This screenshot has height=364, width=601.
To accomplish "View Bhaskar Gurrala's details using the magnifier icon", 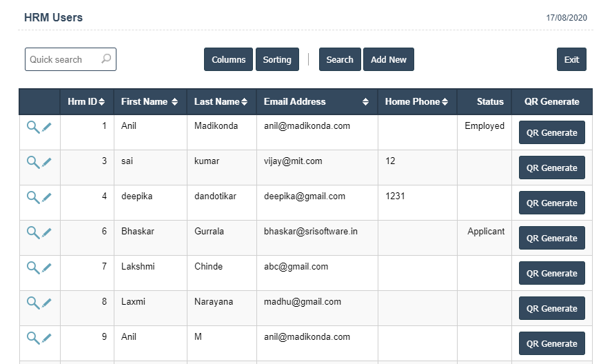I will (32, 232).
